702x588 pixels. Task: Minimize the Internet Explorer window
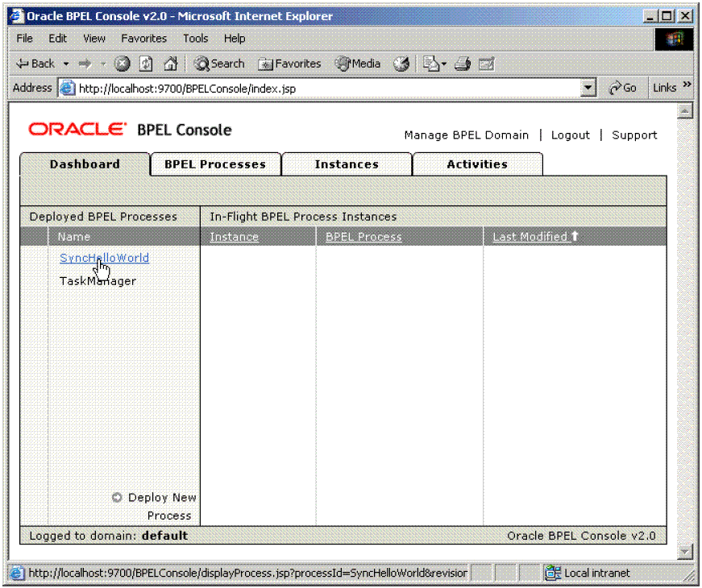pos(650,16)
